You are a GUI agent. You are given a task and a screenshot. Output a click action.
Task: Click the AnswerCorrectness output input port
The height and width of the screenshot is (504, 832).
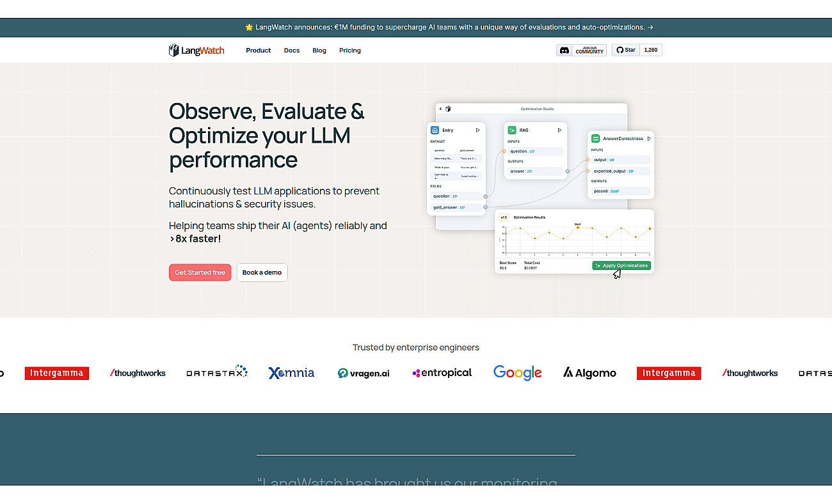pos(588,160)
